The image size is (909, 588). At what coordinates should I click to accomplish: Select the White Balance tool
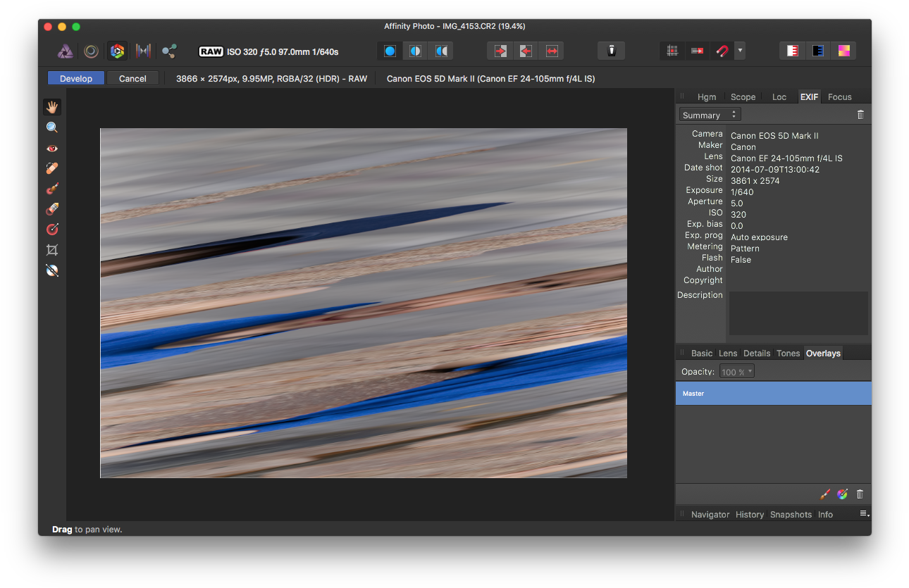tap(52, 270)
